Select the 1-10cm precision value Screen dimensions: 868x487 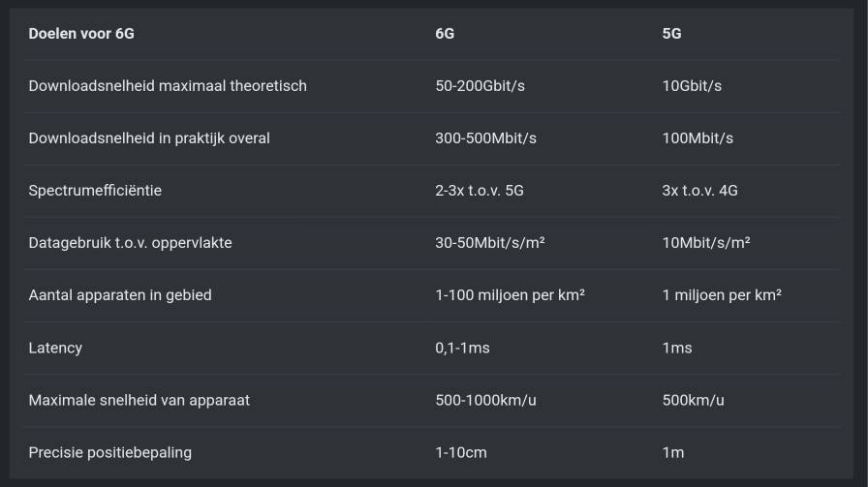460,452
